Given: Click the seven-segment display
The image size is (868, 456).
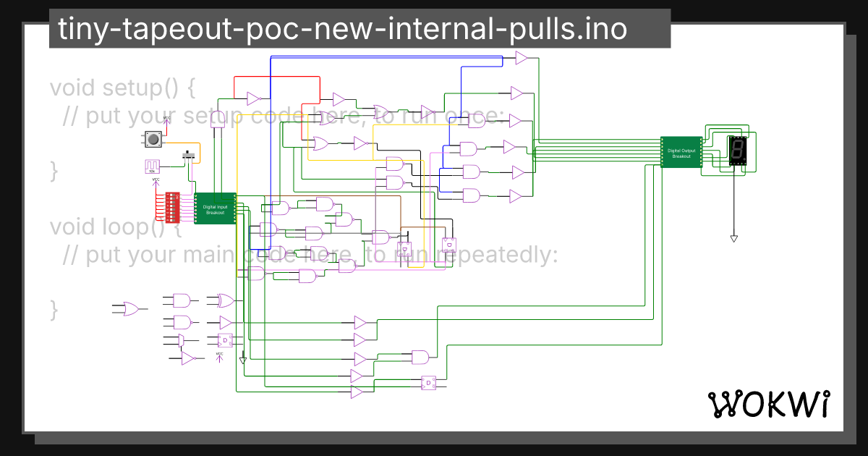Looking at the screenshot, I should [x=737, y=151].
